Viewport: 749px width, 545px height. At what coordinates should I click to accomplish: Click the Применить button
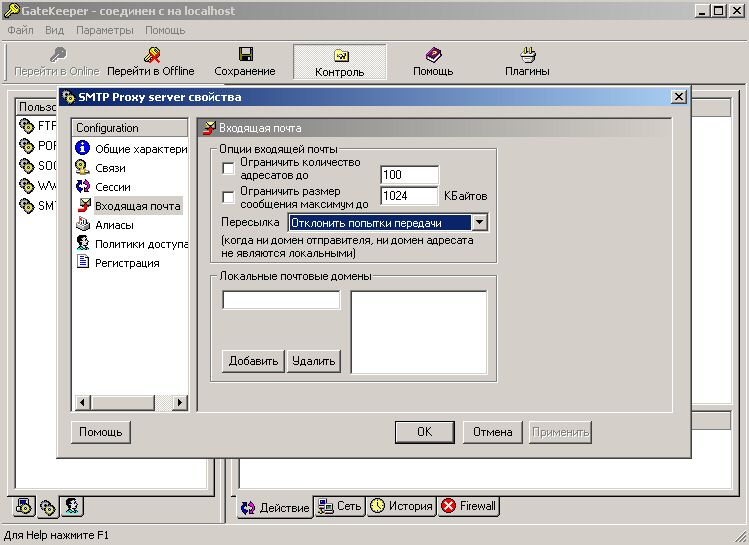(560, 432)
